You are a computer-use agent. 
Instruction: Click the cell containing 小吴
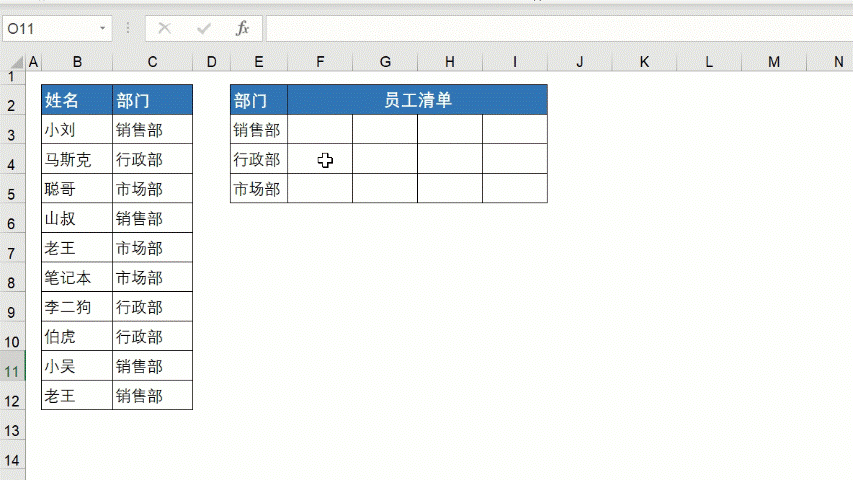point(77,366)
